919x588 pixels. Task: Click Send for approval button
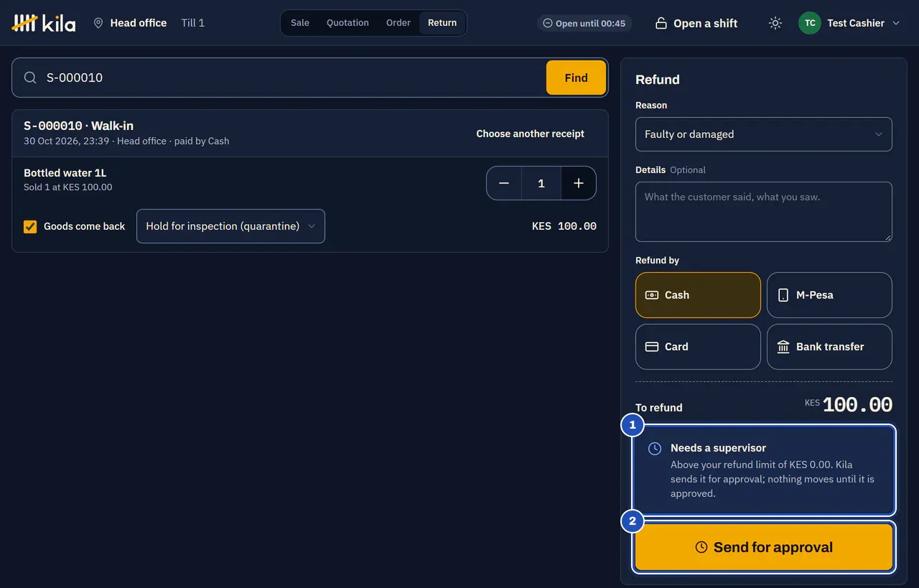point(764,547)
